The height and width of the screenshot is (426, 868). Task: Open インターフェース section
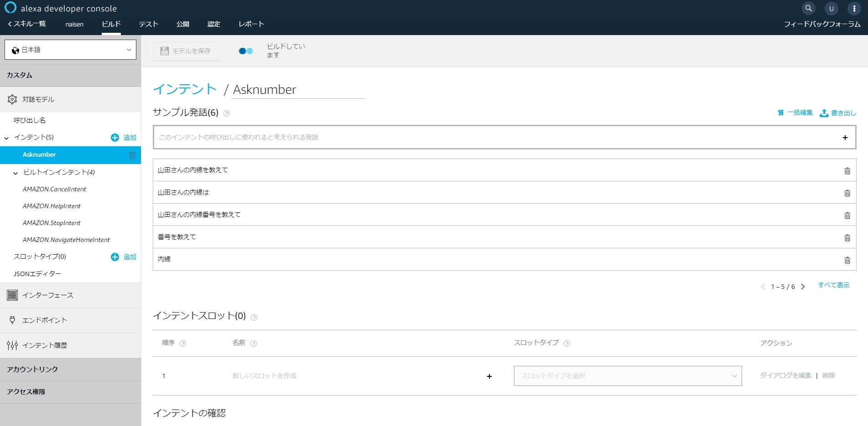(x=70, y=295)
